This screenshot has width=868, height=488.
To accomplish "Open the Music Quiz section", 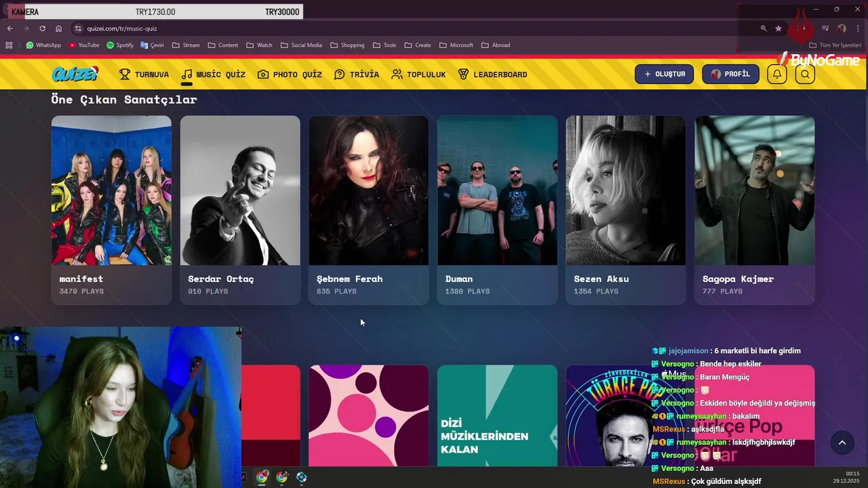I will [213, 75].
